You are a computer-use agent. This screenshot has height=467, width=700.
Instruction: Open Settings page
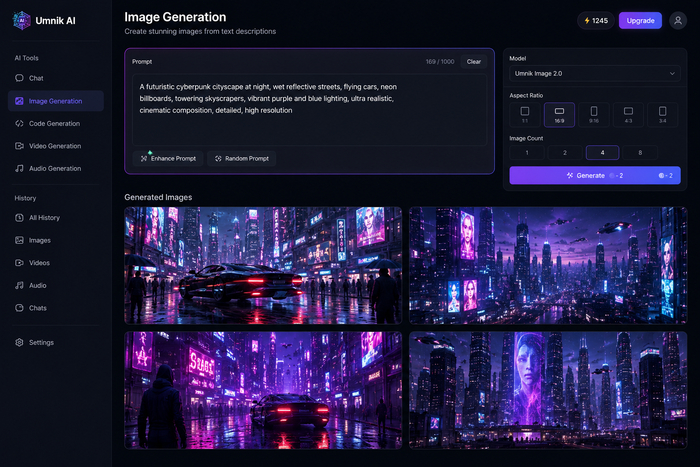(x=56, y=342)
